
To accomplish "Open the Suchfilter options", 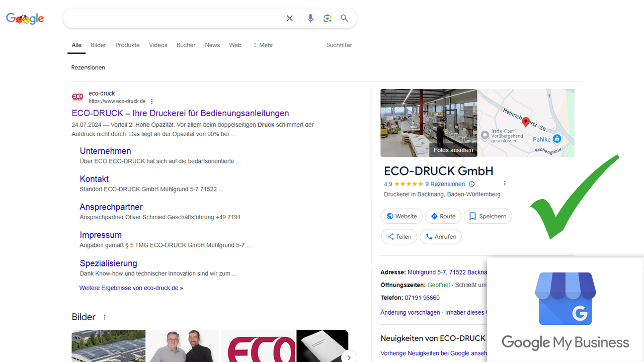I will tap(339, 45).
